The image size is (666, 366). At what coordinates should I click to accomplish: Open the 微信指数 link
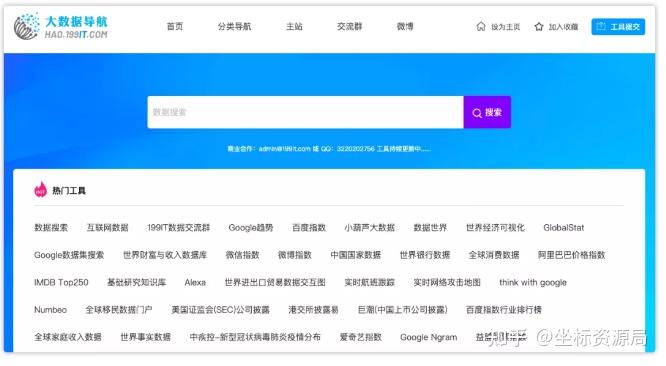(x=242, y=255)
